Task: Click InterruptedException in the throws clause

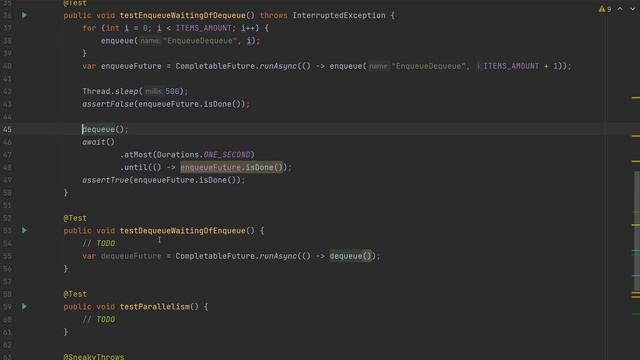Action: point(339,16)
